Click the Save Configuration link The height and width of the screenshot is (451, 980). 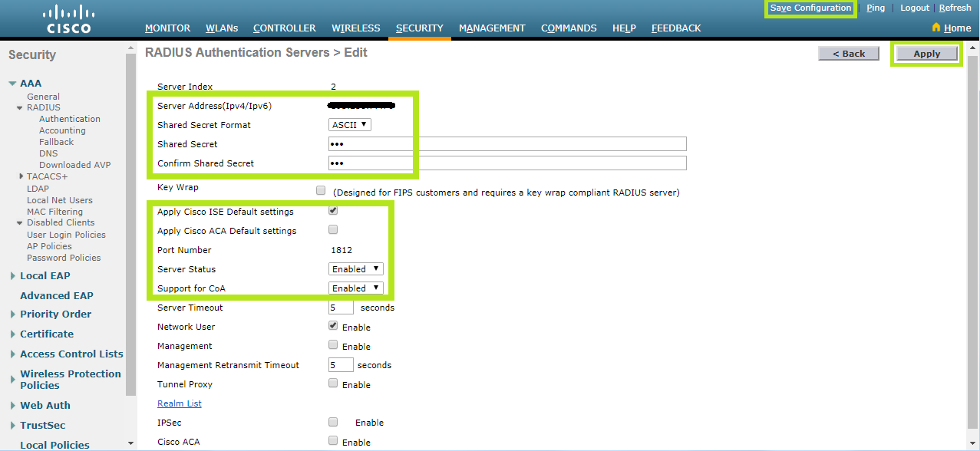click(x=810, y=8)
